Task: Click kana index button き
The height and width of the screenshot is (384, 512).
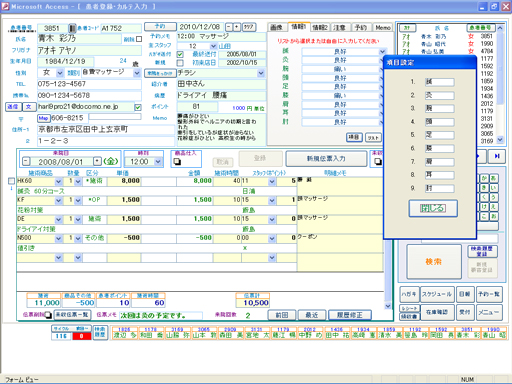Action: (x=484, y=188)
